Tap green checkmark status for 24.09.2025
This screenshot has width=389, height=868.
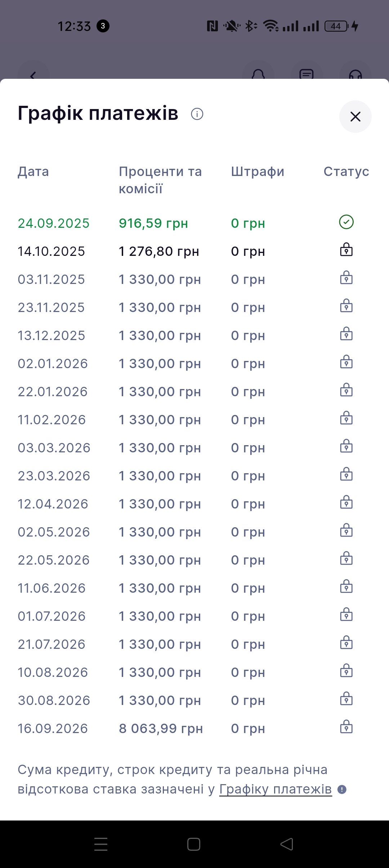[x=346, y=222]
